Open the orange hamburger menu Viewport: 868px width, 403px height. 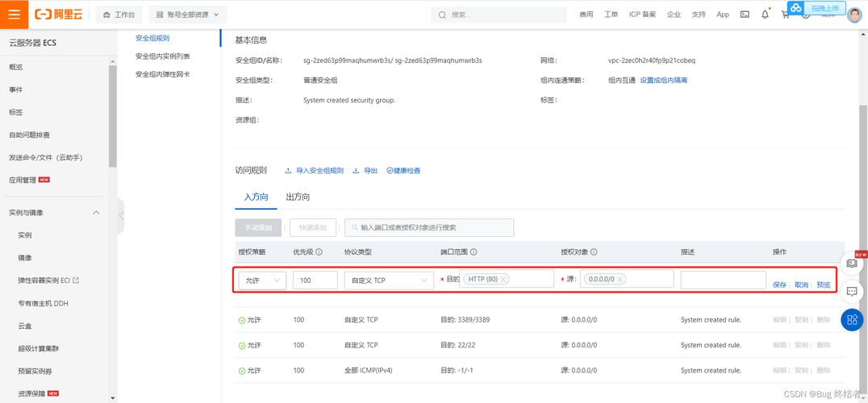point(14,15)
